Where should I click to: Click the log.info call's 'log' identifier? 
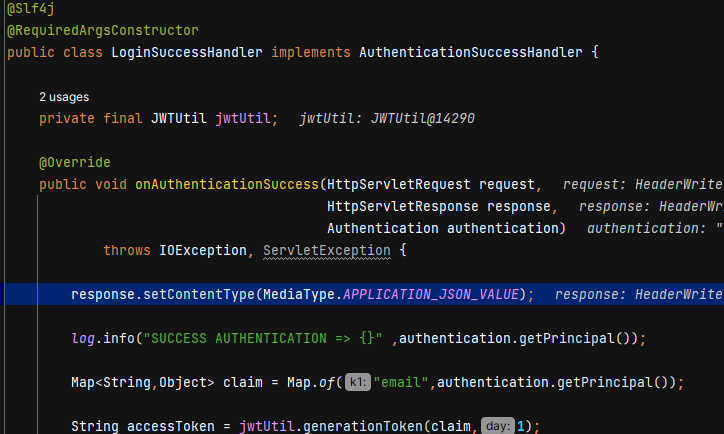[x=83, y=338]
